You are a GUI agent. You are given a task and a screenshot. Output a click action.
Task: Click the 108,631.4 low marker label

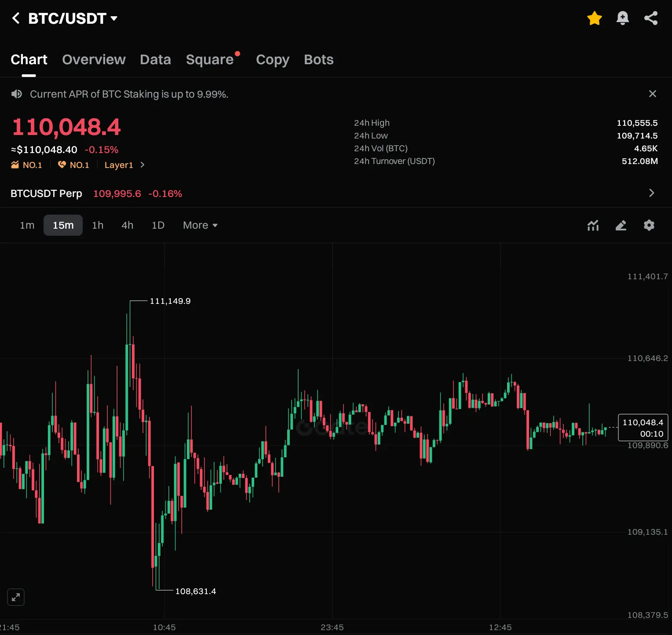196,591
